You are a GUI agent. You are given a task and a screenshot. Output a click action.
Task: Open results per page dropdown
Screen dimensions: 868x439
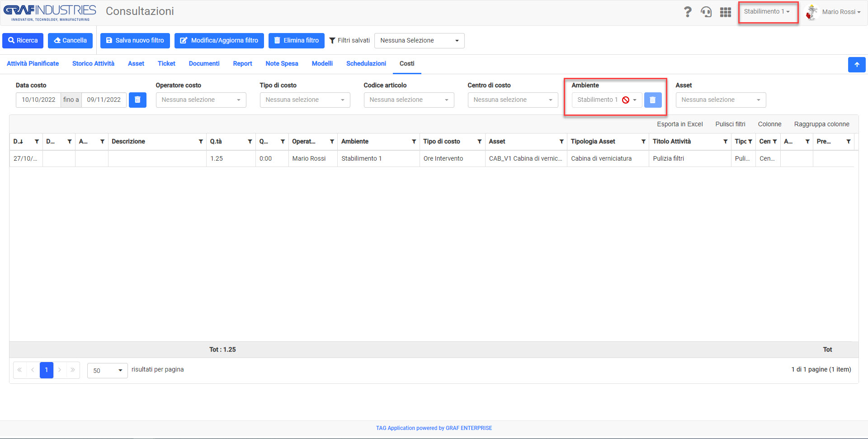click(x=108, y=370)
